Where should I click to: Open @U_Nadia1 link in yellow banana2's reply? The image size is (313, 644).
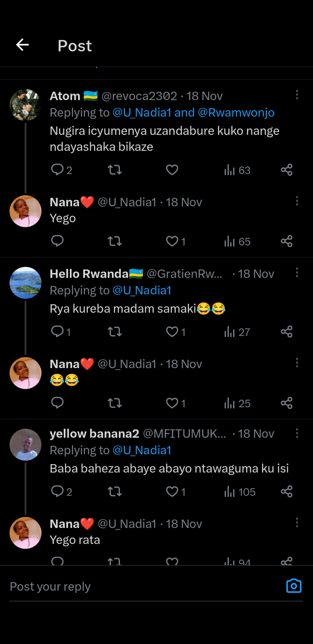click(x=142, y=450)
